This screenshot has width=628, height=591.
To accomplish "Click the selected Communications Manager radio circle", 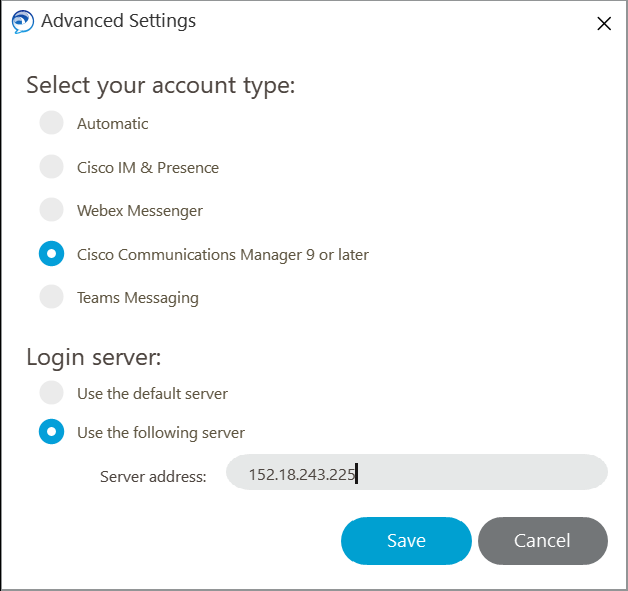I will pyautogui.click(x=51, y=253).
